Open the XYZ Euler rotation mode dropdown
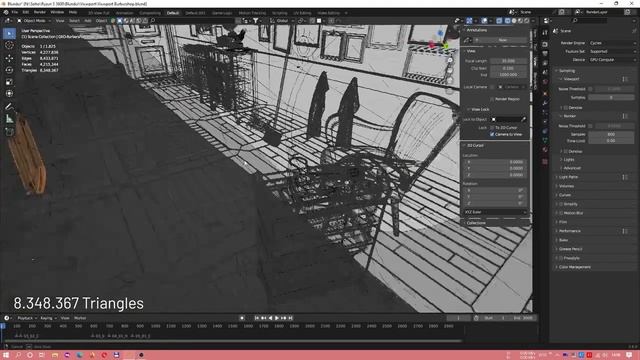Screen dimensions: 640x360 495,212
